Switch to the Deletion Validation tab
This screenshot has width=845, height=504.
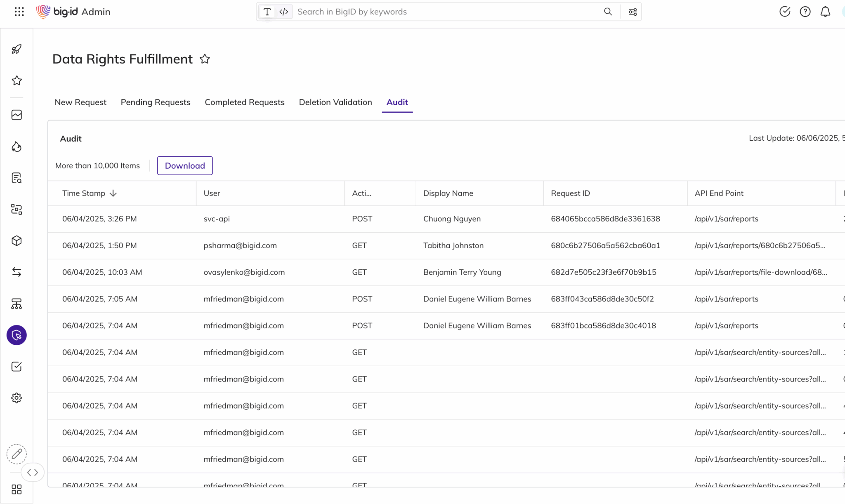coord(335,102)
